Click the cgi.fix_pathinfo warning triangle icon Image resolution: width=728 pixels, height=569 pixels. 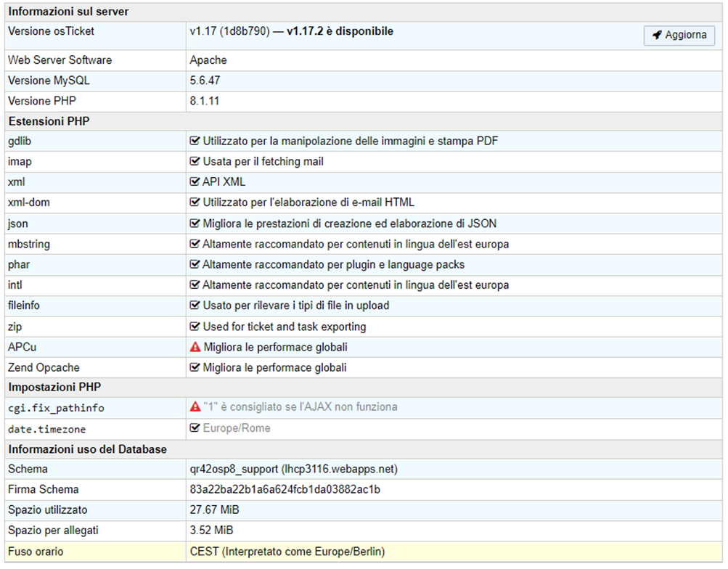[x=195, y=407]
